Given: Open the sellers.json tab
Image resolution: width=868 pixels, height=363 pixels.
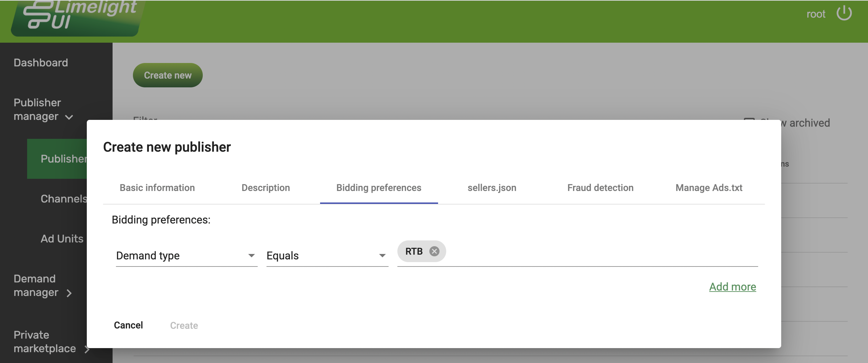Looking at the screenshot, I should point(492,188).
